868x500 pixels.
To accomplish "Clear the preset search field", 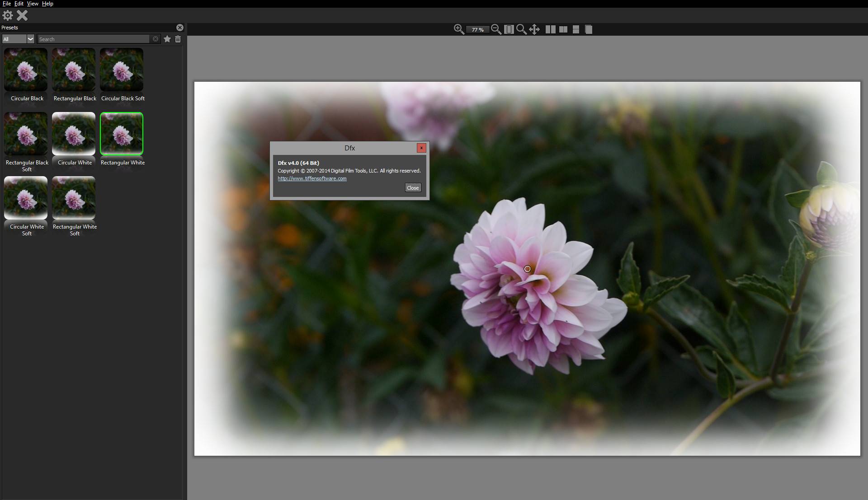I will 156,39.
